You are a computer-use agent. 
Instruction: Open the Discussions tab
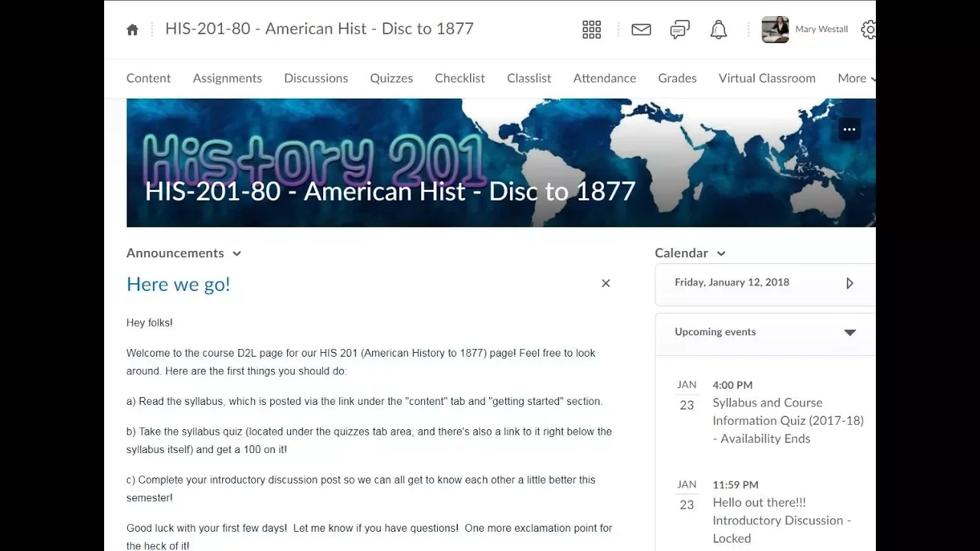[316, 78]
